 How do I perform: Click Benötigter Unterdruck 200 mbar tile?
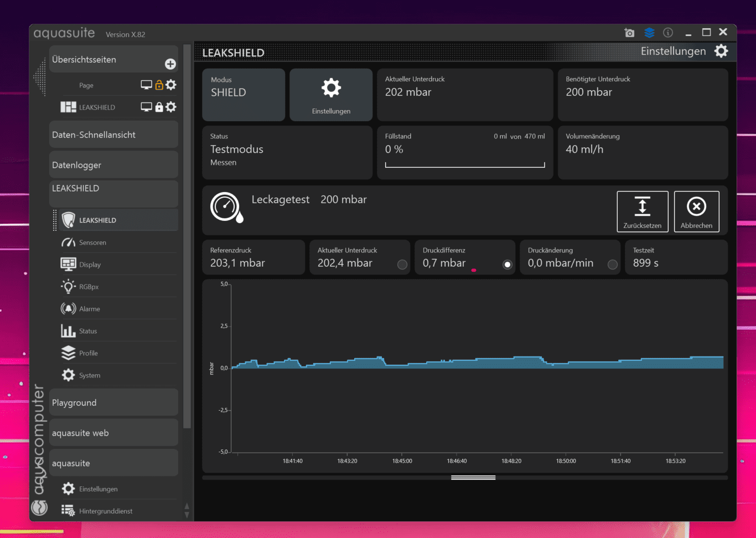tap(643, 95)
